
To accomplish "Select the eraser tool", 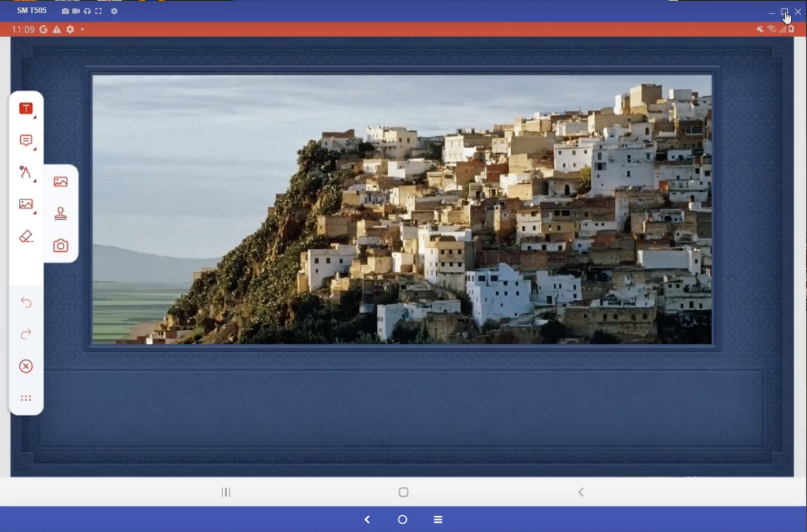I will point(26,236).
